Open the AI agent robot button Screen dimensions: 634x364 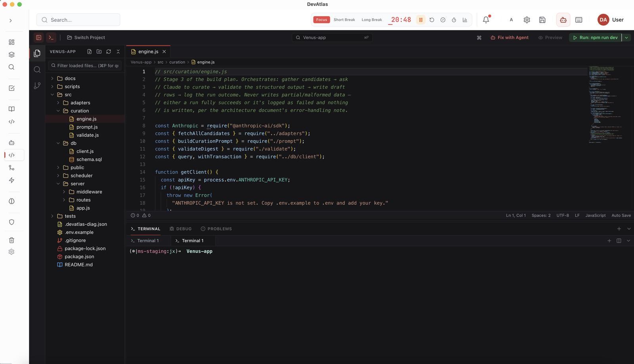coord(563,20)
